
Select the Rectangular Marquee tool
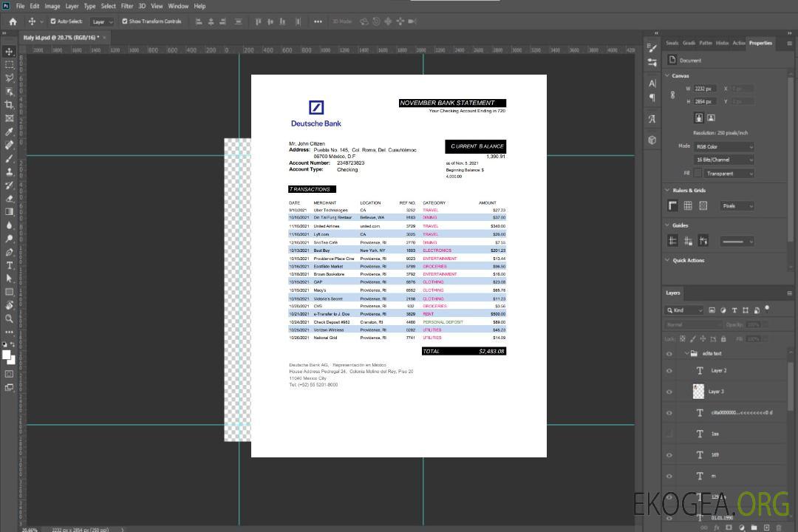[9, 65]
